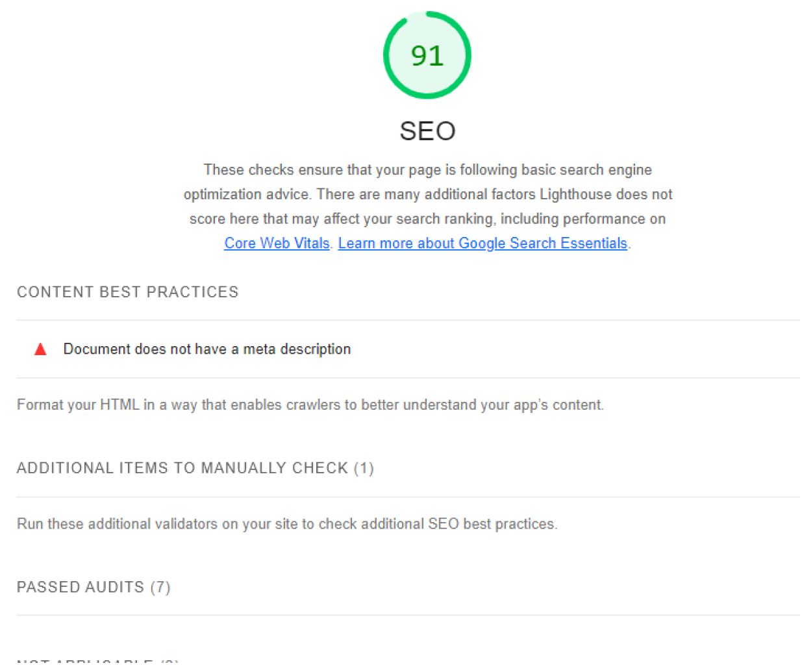The image size is (802, 672).
Task: Click the "Format your HTML" description text
Action: 310,405
